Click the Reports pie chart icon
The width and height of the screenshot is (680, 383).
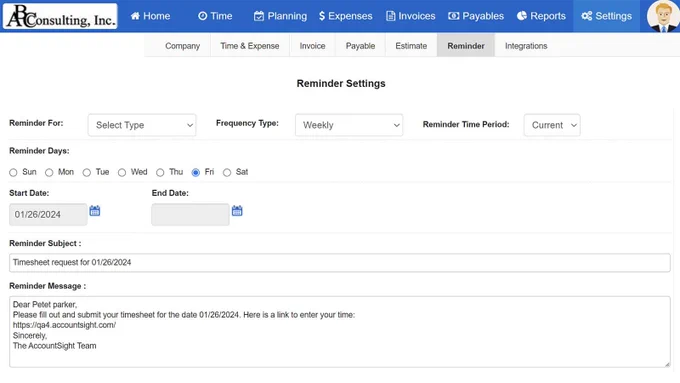tap(522, 16)
